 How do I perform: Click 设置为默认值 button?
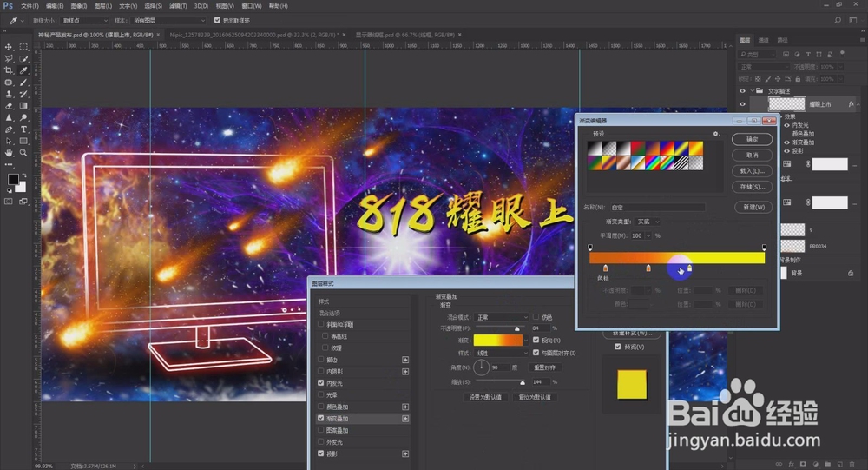click(485, 397)
